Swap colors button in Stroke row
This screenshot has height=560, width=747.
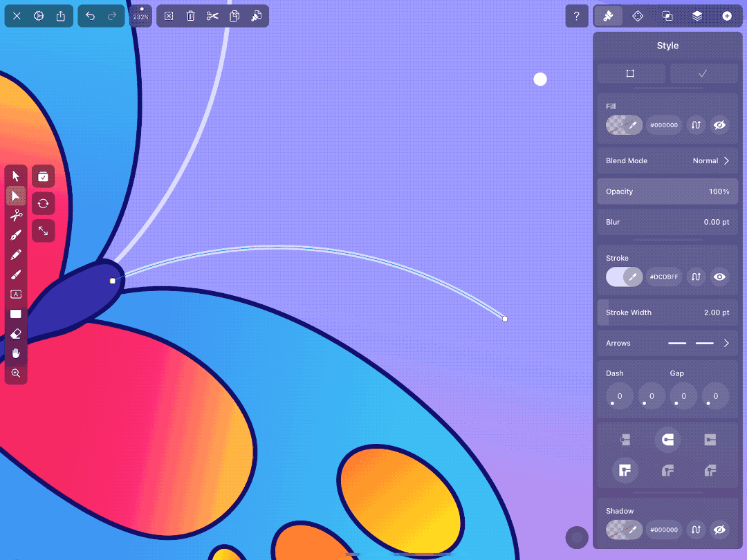click(696, 277)
